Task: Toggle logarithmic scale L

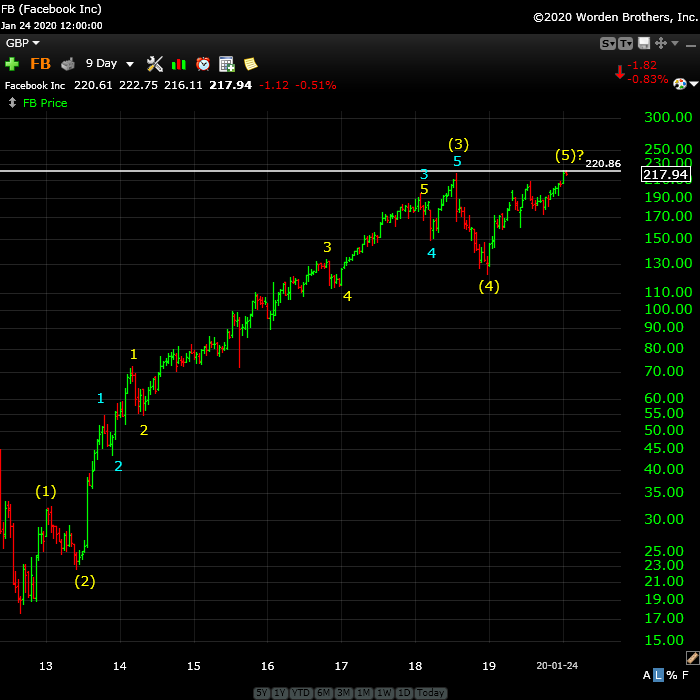Action: pos(658,675)
